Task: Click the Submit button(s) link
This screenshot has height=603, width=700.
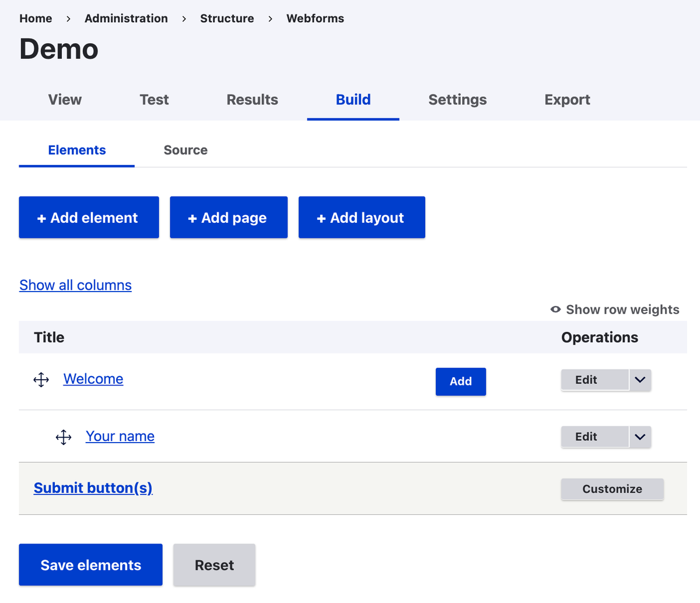Action: click(x=93, y=488)
